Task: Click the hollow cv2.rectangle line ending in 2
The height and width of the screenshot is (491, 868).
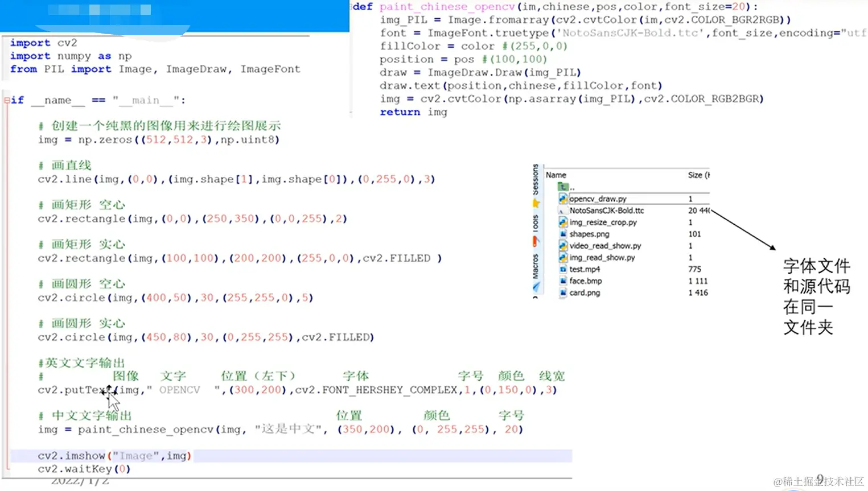Action: pos(192,218)
